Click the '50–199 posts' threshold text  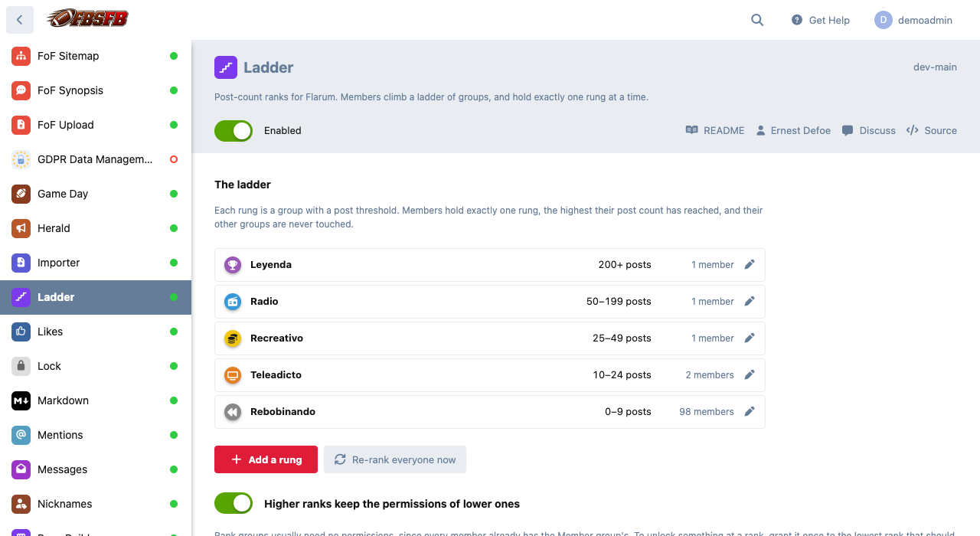(619, 302)
